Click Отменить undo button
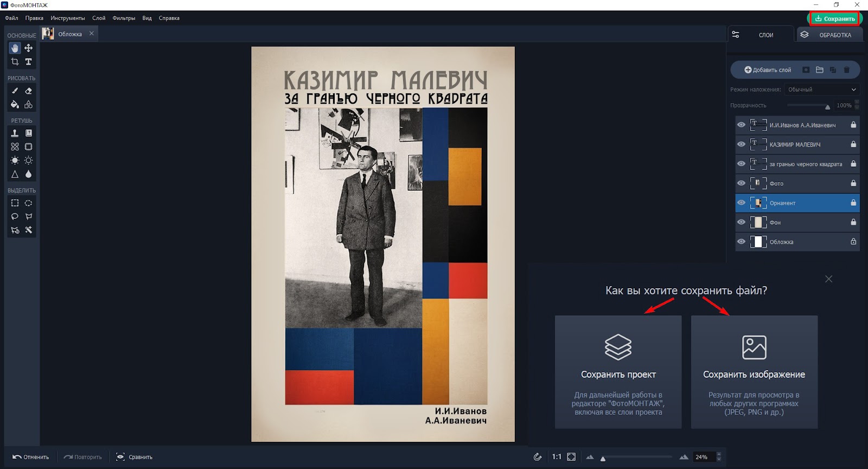Viewport: 868px width, 469px height. point(31,457)
